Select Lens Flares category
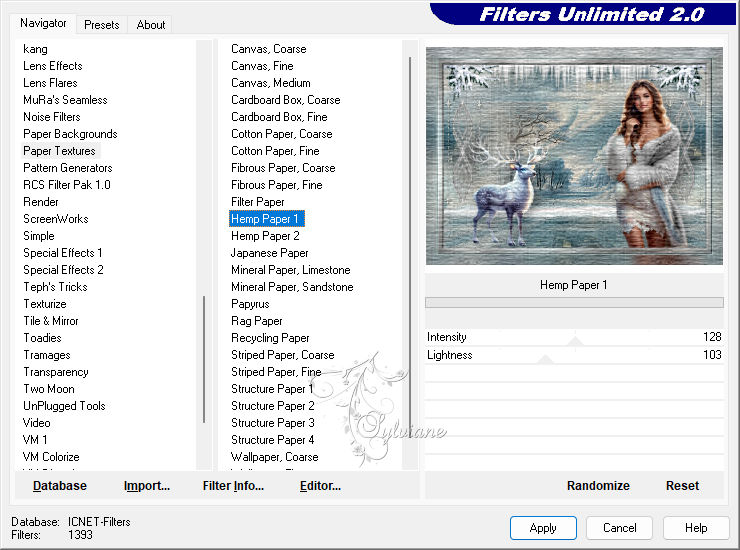 pos(50,83)
